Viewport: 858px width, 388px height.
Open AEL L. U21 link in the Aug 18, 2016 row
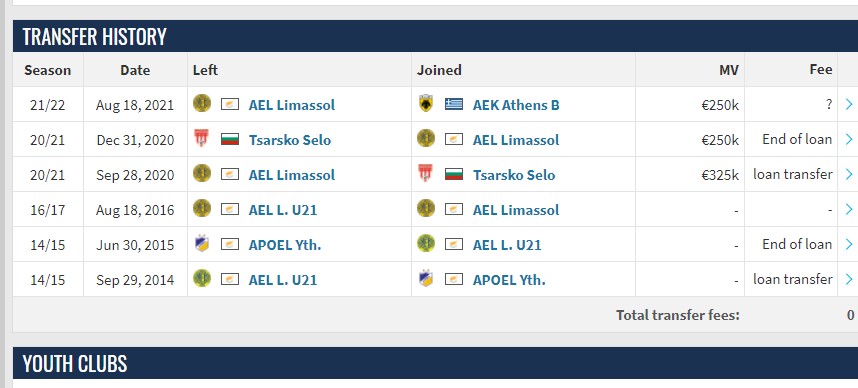(x=282, y=210)
